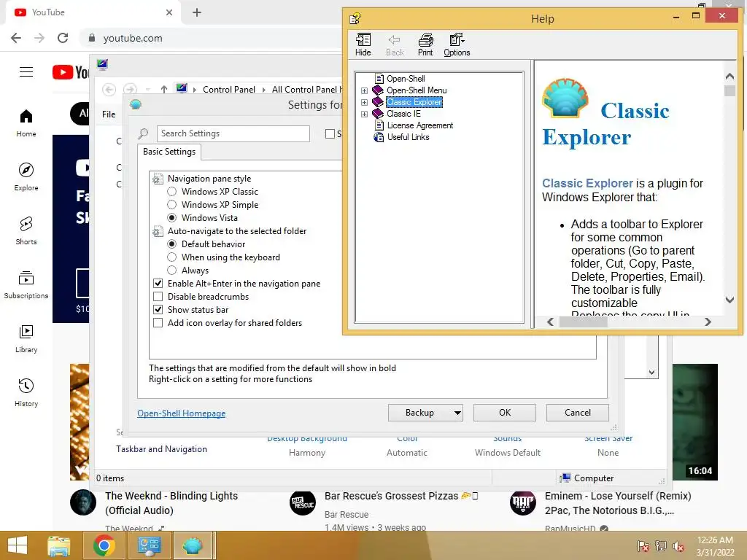Open Library in YouTube sidebar
747x560 pixels.
pyautogui.click(x=26, y=338)
